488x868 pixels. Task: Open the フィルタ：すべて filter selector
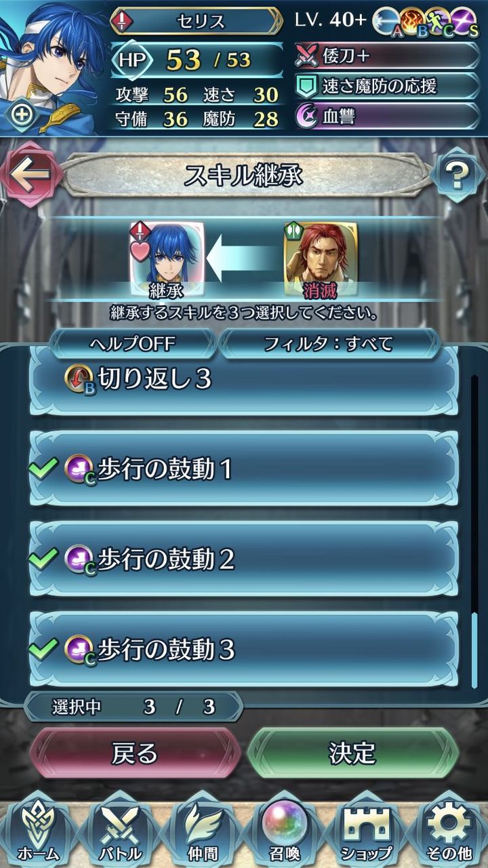(x=329, y=344)
